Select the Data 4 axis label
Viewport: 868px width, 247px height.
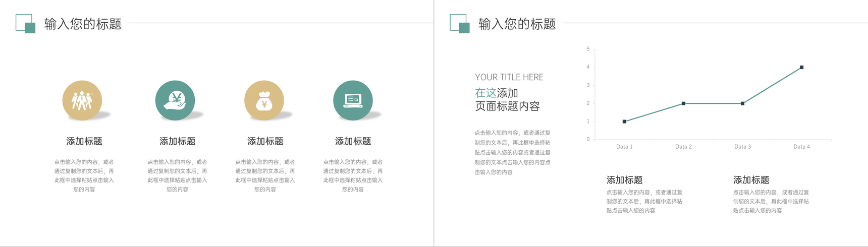801,147
